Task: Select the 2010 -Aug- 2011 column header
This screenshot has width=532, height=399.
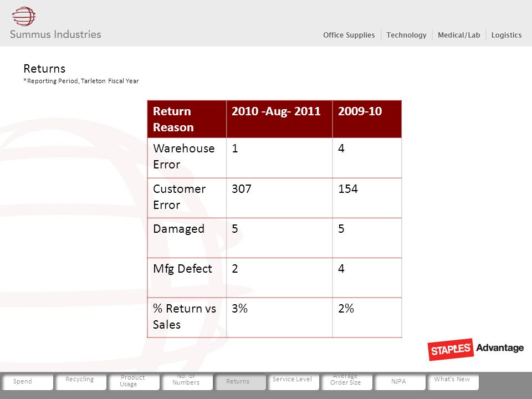Action: click(279, 119)
